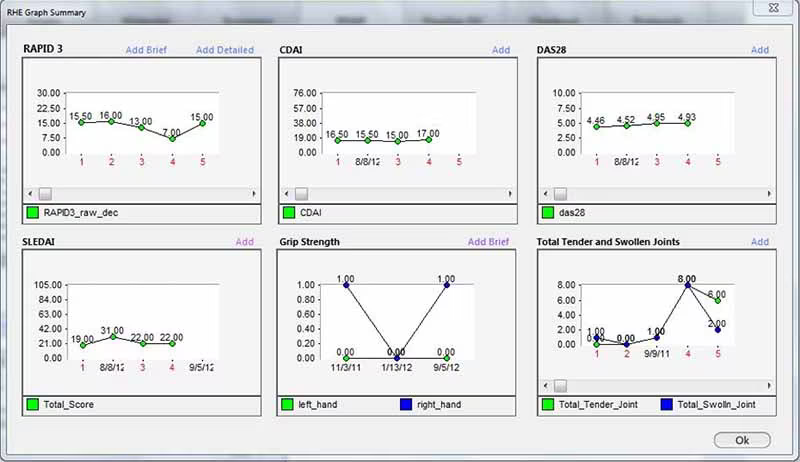Click Add Brief link for Grip Strength
The width and height of the screenshot is (800, 462).
488,242
